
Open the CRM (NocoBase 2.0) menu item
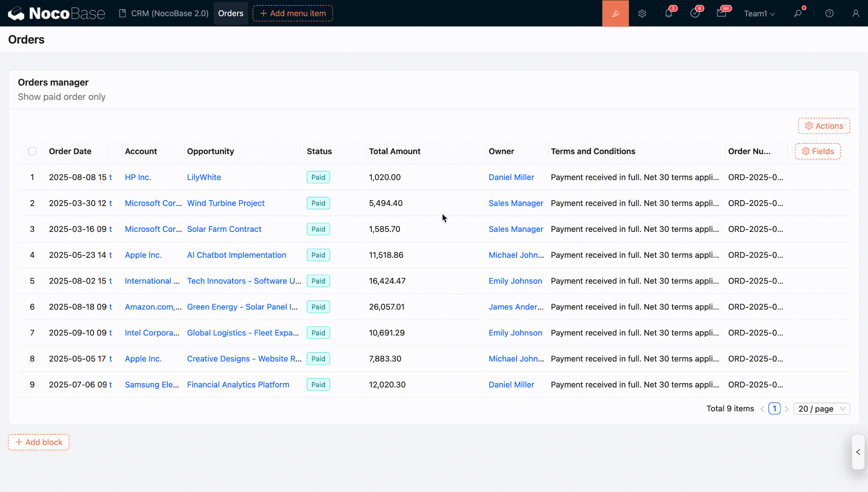click(x=164, y=14)
